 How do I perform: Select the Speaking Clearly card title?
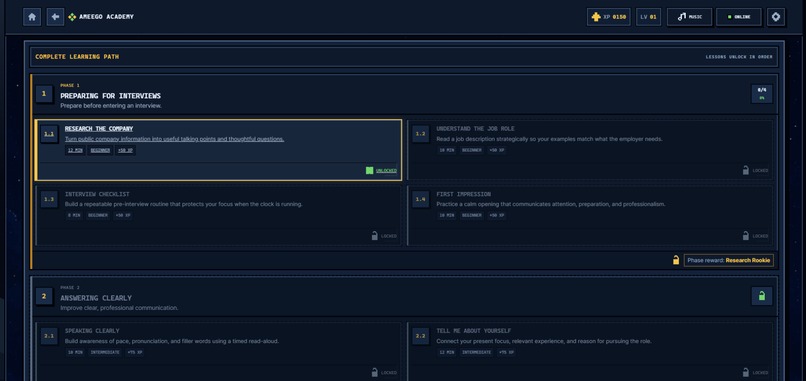click(x=92, y=331)
